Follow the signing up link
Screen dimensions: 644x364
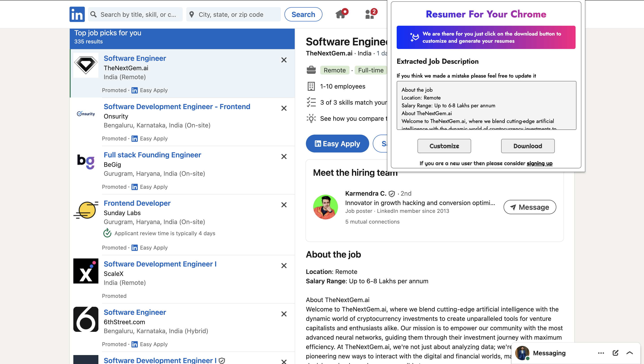[x=539, y=163]
